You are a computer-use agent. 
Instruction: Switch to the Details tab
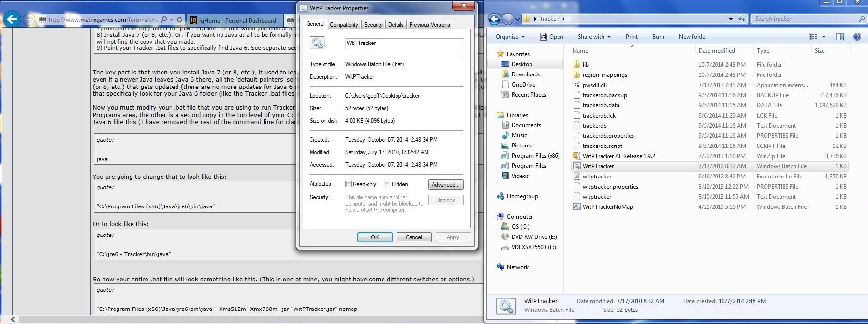pyautogui.click(x=396, y=25)
